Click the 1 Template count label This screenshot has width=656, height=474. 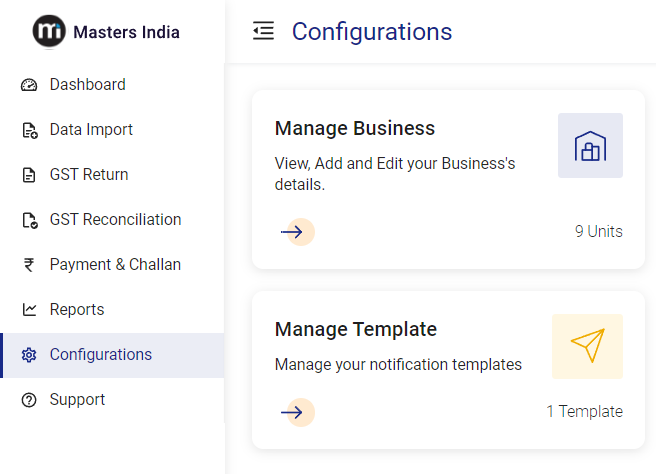point(584,412)
